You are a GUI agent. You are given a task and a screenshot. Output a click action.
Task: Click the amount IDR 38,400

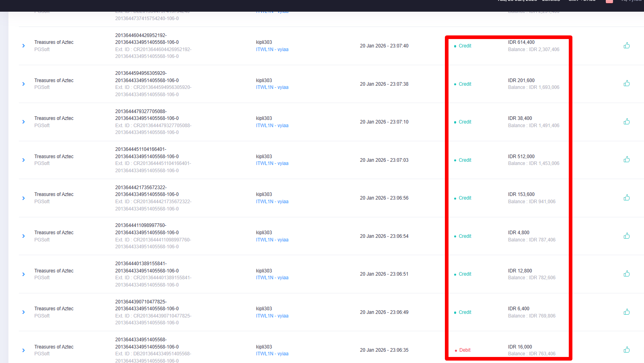point(520,118)
